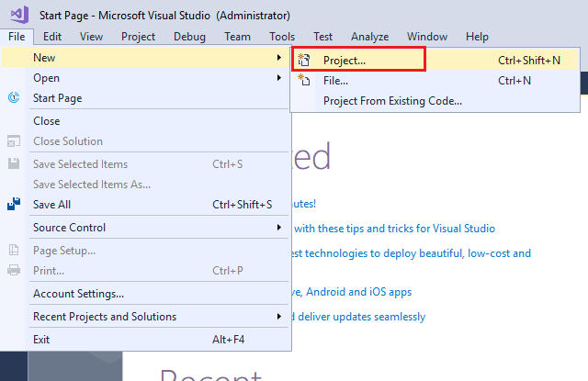Choose Exit to quit Visual Studio
The image size is (588, 381).
pos(146,339)
